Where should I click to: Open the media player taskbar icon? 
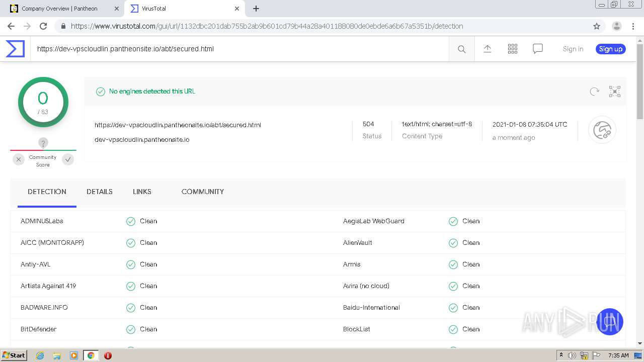(x=74, y=355)
